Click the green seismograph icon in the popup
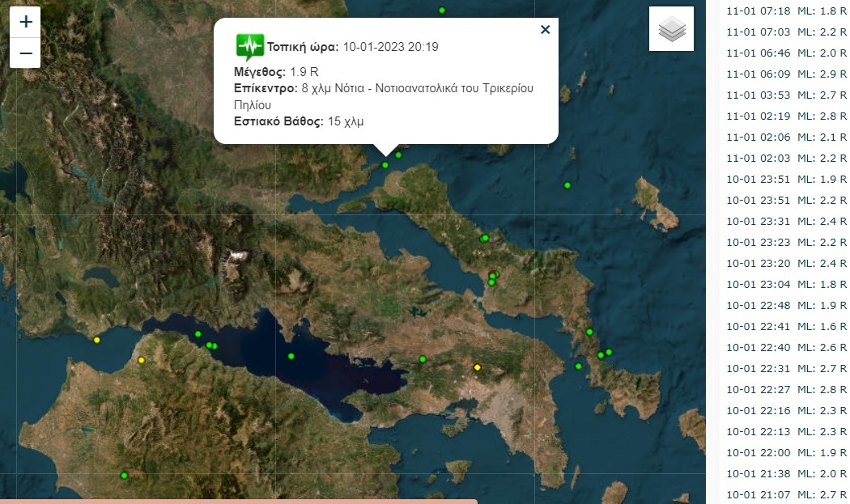The image size is (850, 504). [249, 45]
